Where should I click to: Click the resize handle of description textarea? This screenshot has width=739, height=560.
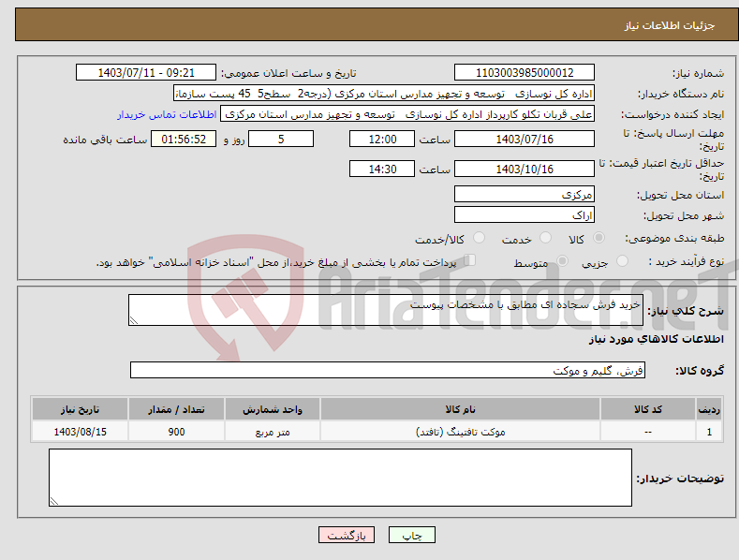click(134, 320)
